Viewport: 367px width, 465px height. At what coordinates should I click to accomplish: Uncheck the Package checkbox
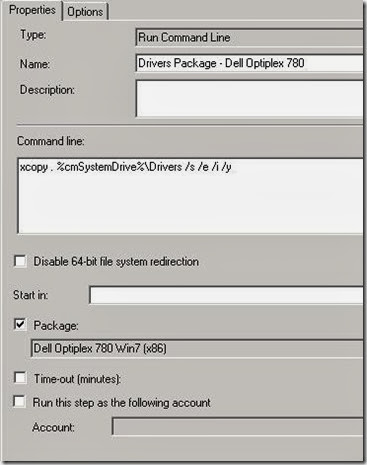point(20,324)
